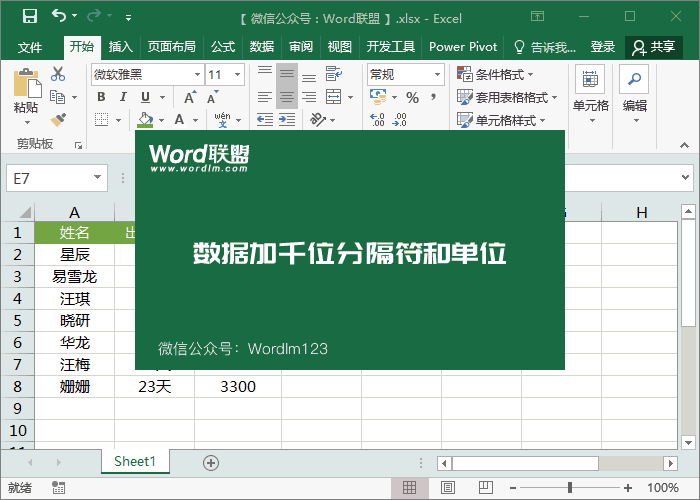Decrease font size with small A
Viewport: 700px width, 500px height.
coord(212,97)
